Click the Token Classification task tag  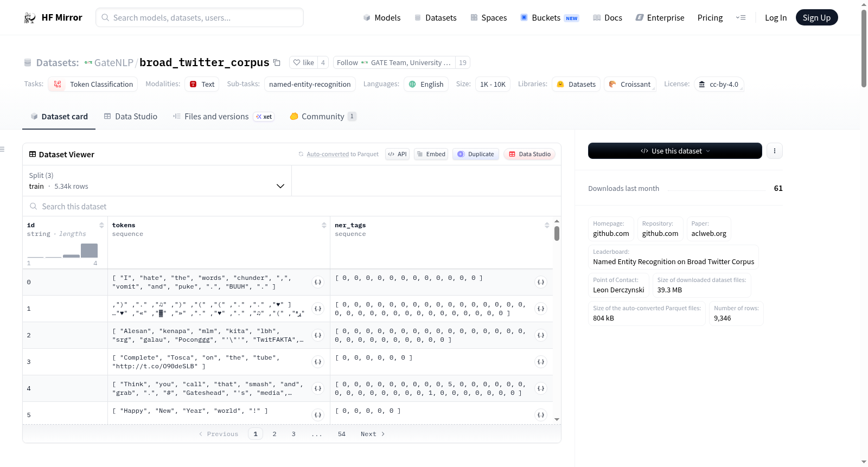(93, 84)
